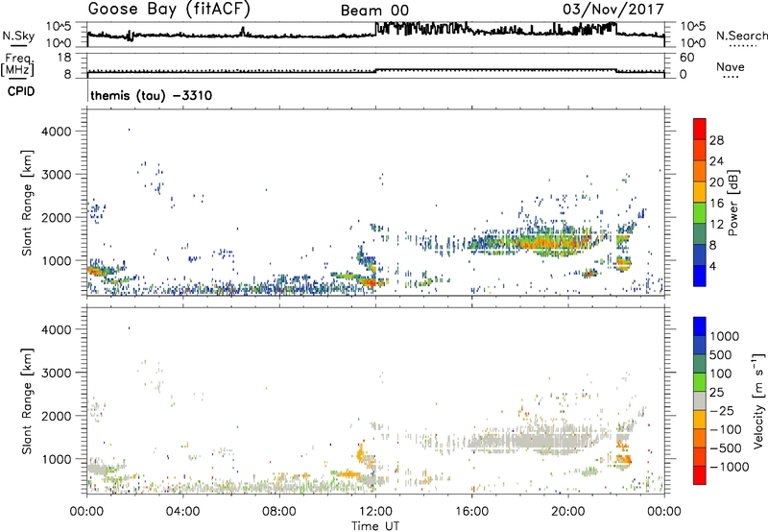The width and height of the screenshot is (768, 532).
Task: Click the "-25" tick on Velocity colorbar
Action: 722,410
